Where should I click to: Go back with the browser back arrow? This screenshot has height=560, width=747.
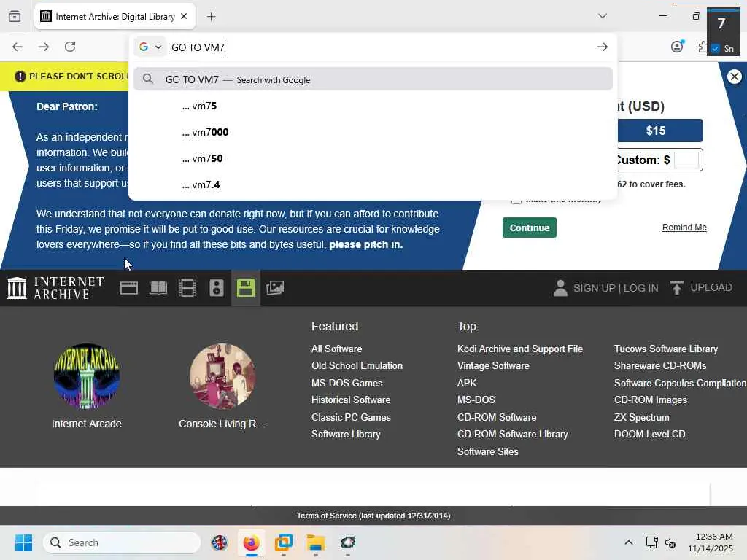18,47
